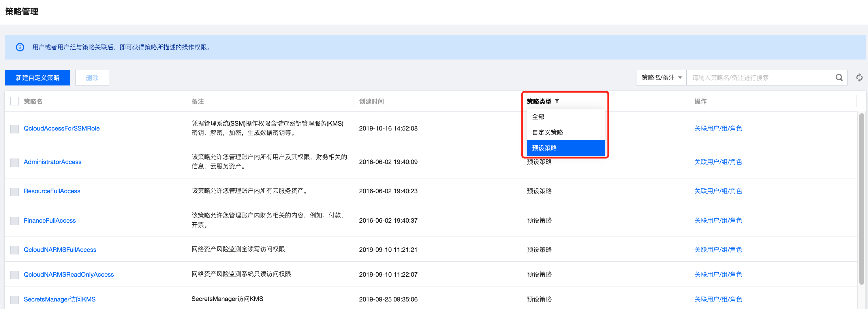The image size is (868, 309).
Task: Open the 策略名/备注 search type dropdown
Action: (x=661, y=78)
